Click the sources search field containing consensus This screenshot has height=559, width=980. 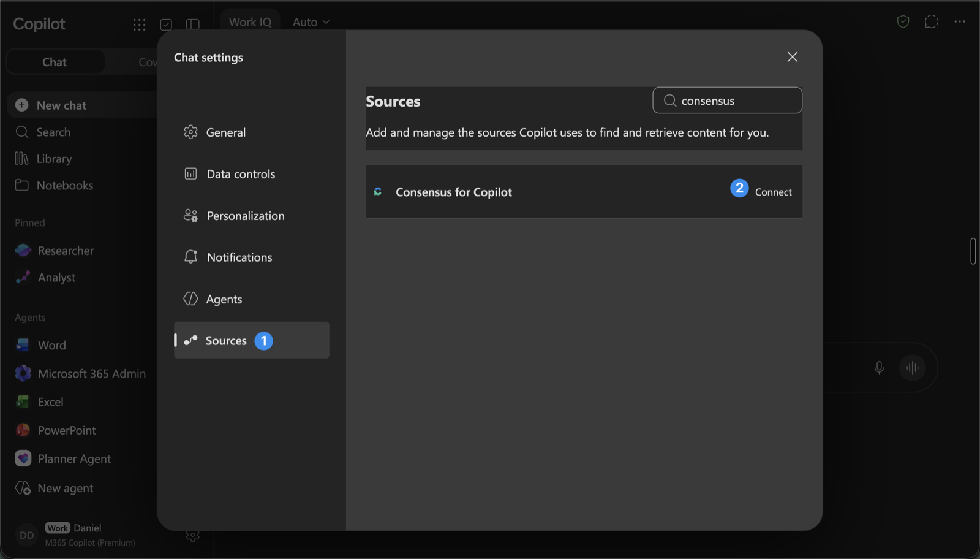(727, 101)
